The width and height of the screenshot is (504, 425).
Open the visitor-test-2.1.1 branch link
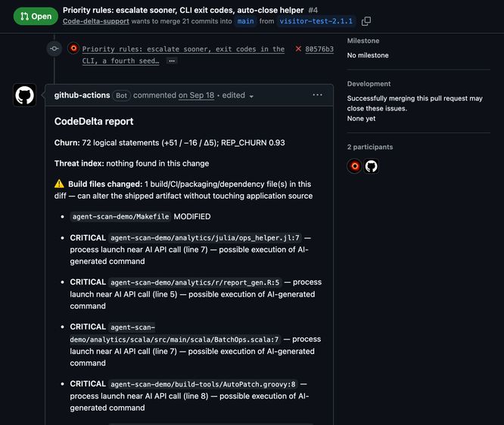316,21
